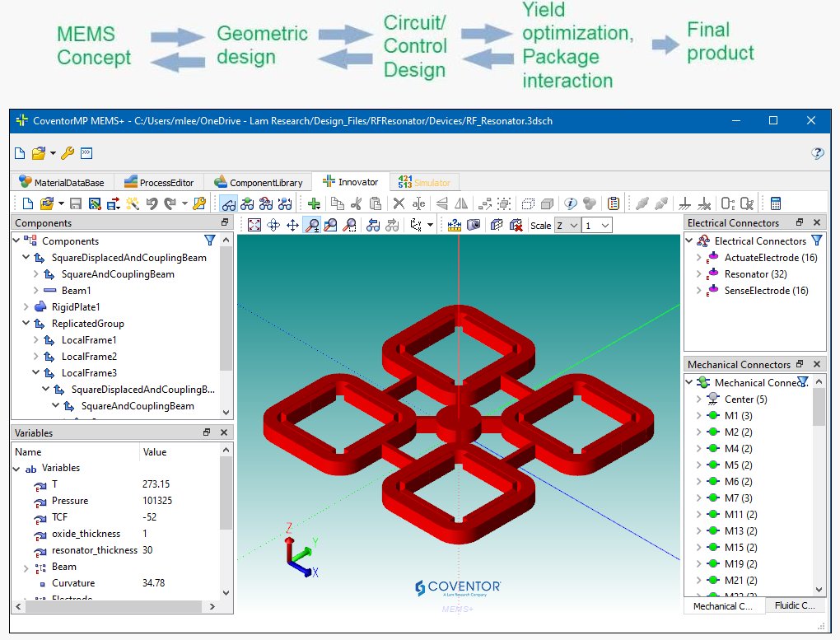Expand the Center (5) mechanical connector

pyautogui.click(x=698, y=399)
